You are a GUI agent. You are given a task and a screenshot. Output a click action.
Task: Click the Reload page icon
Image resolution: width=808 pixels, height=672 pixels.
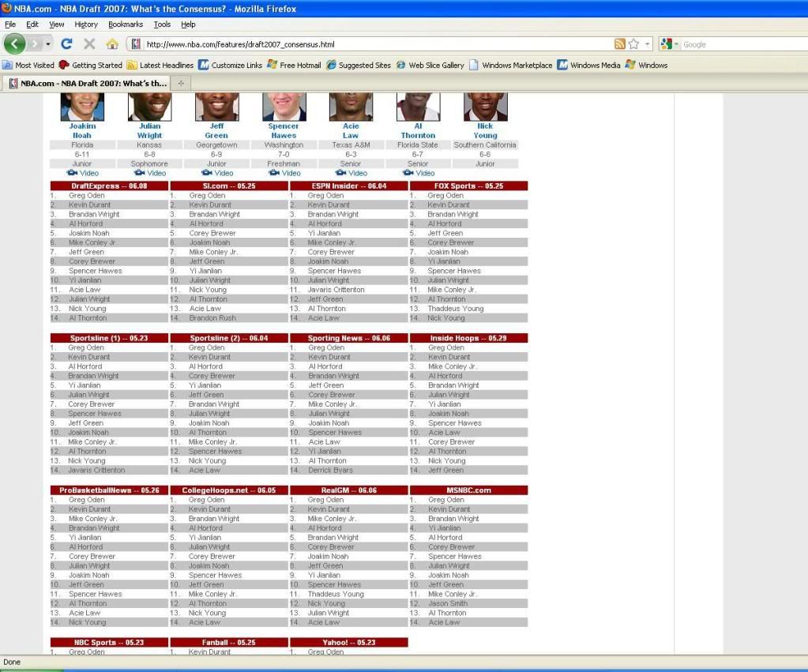tap(66, 43)
